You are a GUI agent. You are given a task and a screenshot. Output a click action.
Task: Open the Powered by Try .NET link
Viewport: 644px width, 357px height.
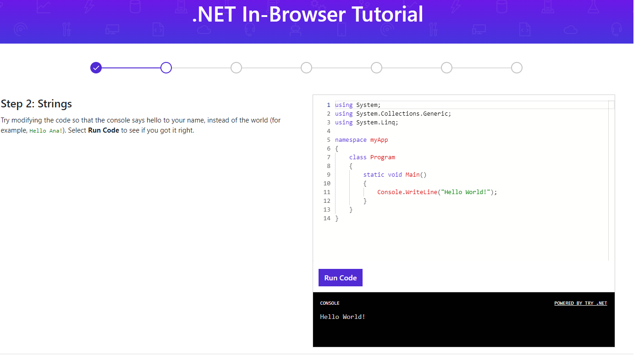[x=580, y=303]
